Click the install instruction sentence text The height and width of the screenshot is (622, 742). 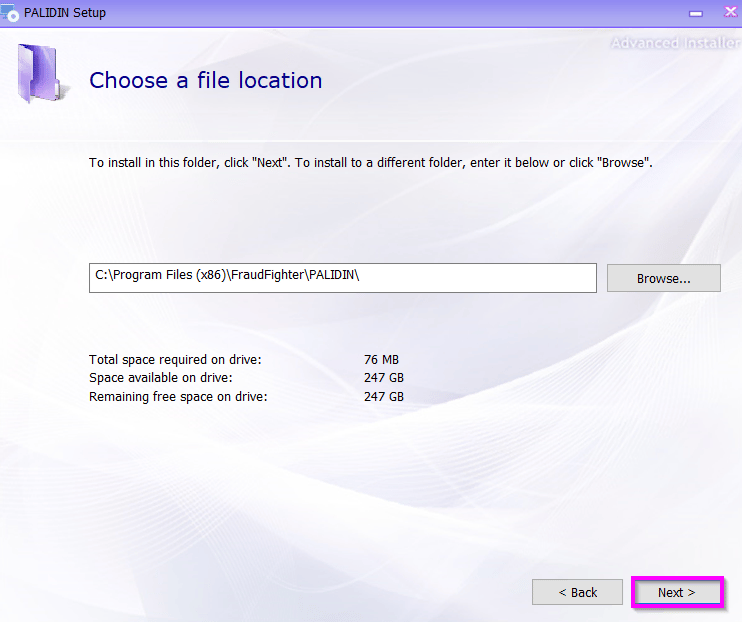click(371, 163)
